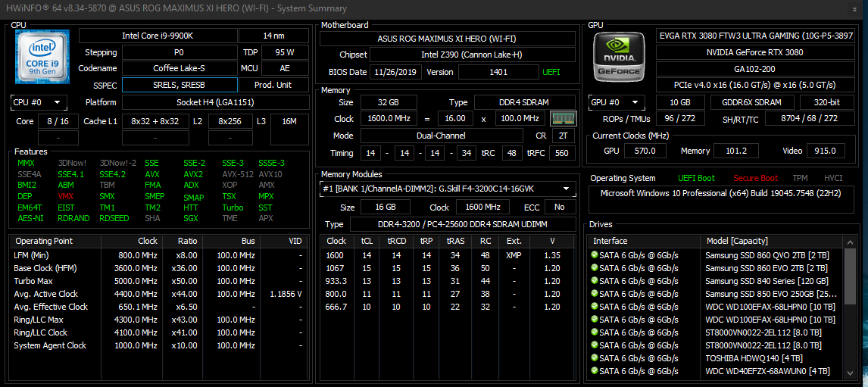Click the SSPEC field showing SRELS, SRESB
Viewport: 868px width, 387px height.
click(180, 85)
